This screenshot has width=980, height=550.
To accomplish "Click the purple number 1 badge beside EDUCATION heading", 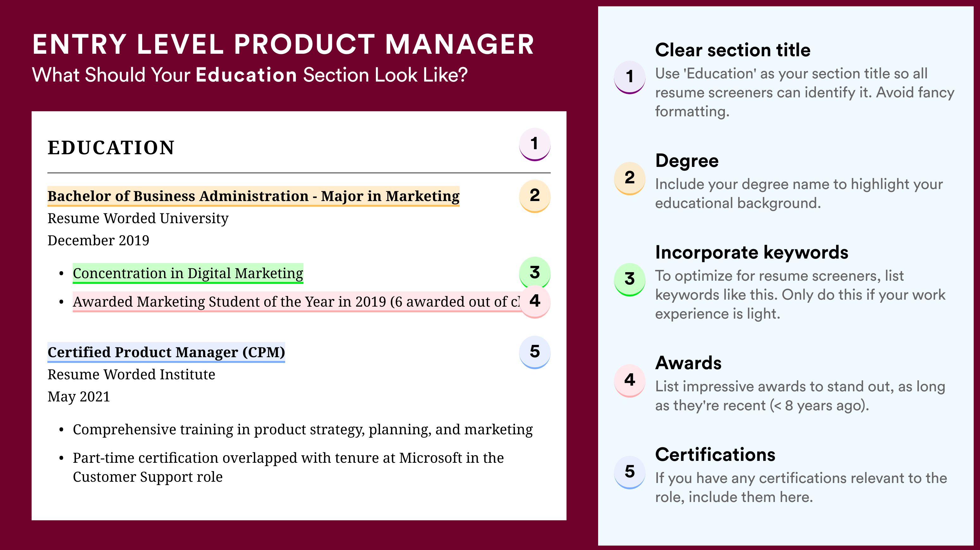I will pyautogui.click(x=535, y=144).
